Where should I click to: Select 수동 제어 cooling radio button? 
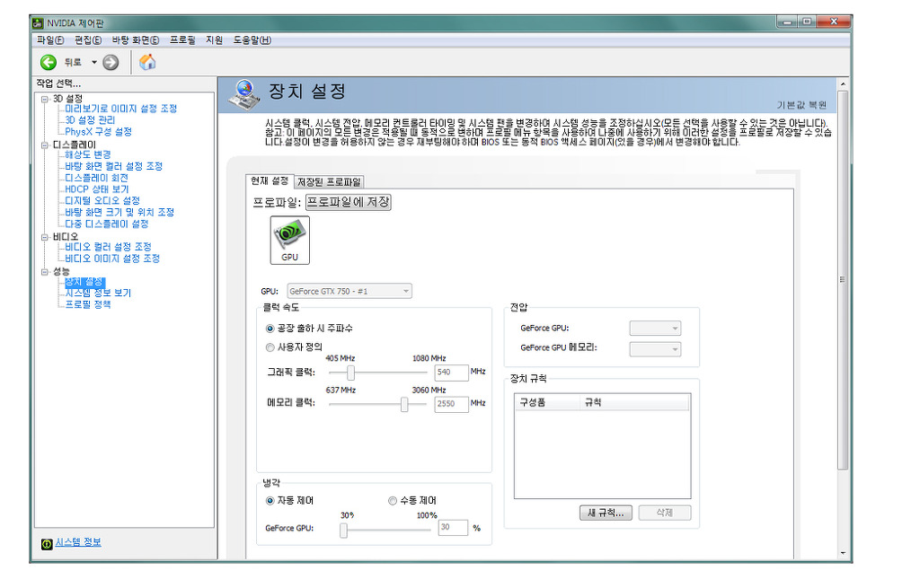pyautogui.click(x=393, y=501)
